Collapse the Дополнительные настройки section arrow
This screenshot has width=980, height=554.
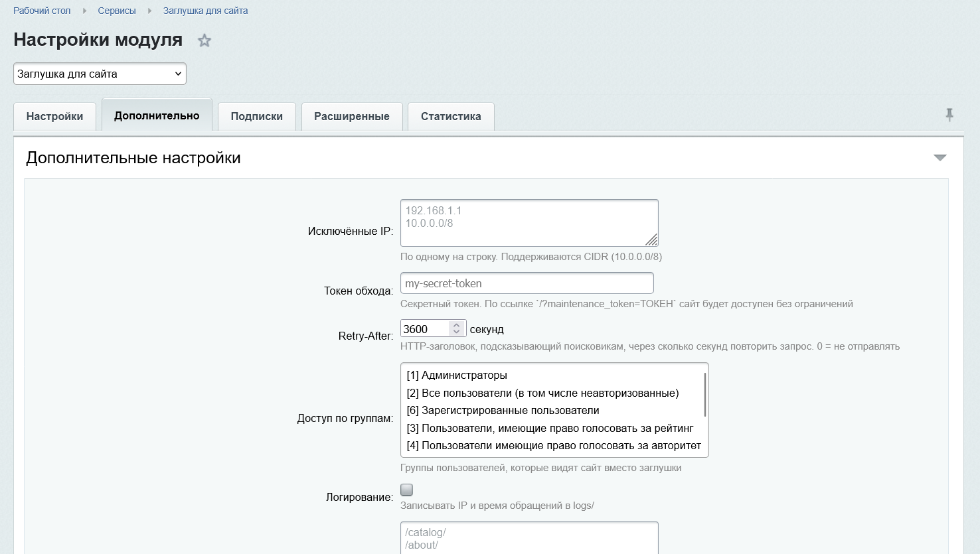pyautogui.click(x=940, y=158)
